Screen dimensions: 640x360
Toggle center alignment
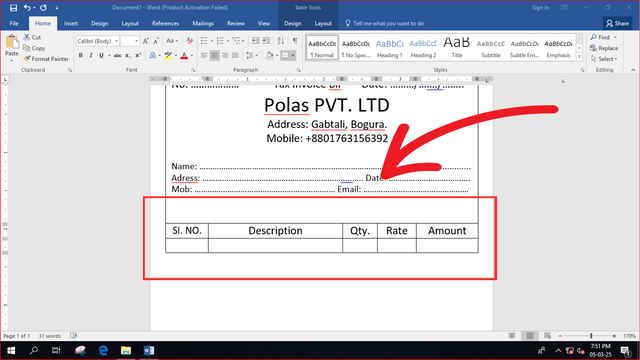point(214,56)
